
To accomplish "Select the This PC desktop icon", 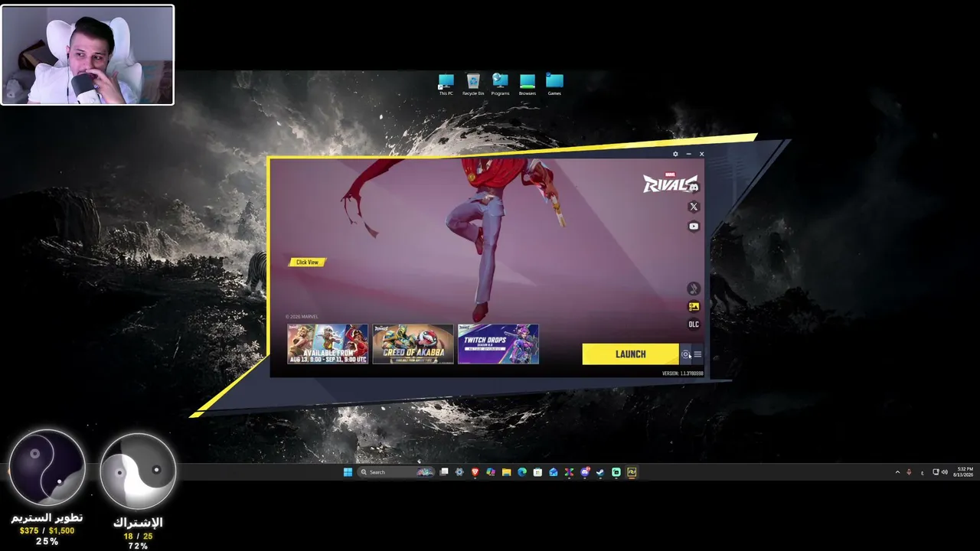I will pyautogui.click(x=446, y=84).
